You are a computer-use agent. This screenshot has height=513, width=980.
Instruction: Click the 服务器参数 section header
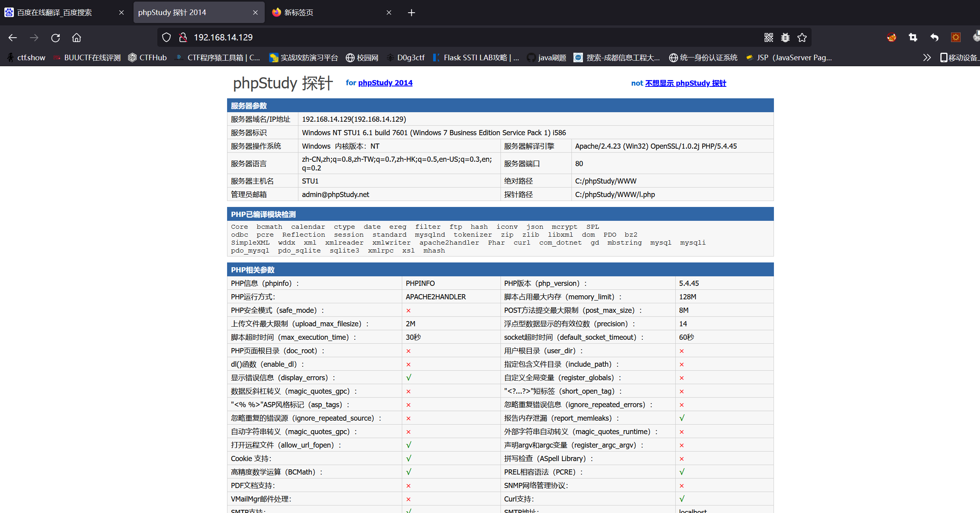[500, 105]
